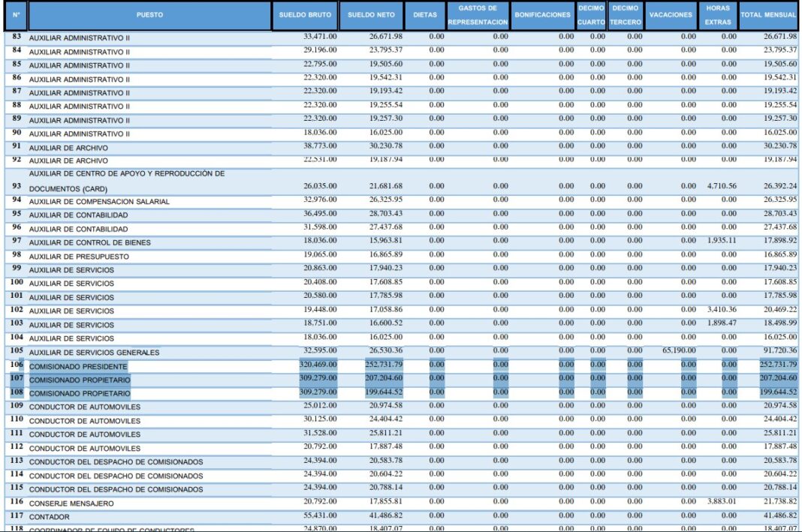This screenshot has width=802, height=532.
Task: Click the GASTOS DE REPRESENTACION header
Action: (x=478, y=16)
